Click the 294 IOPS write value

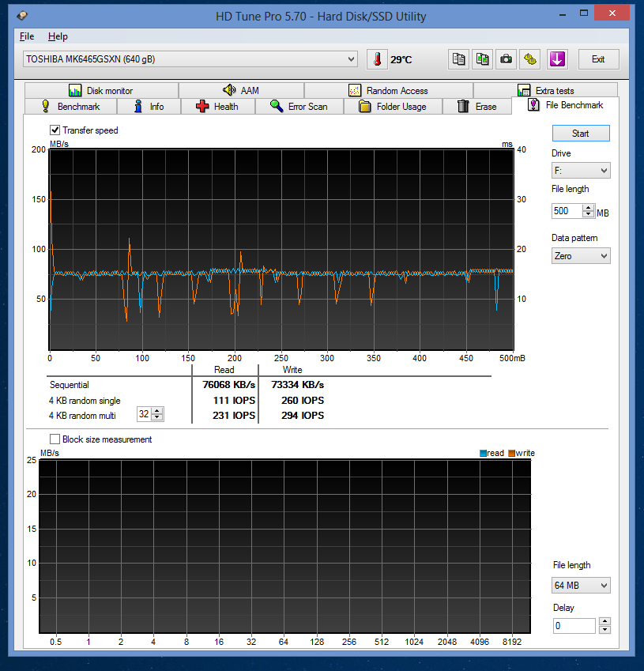[303, 416]
